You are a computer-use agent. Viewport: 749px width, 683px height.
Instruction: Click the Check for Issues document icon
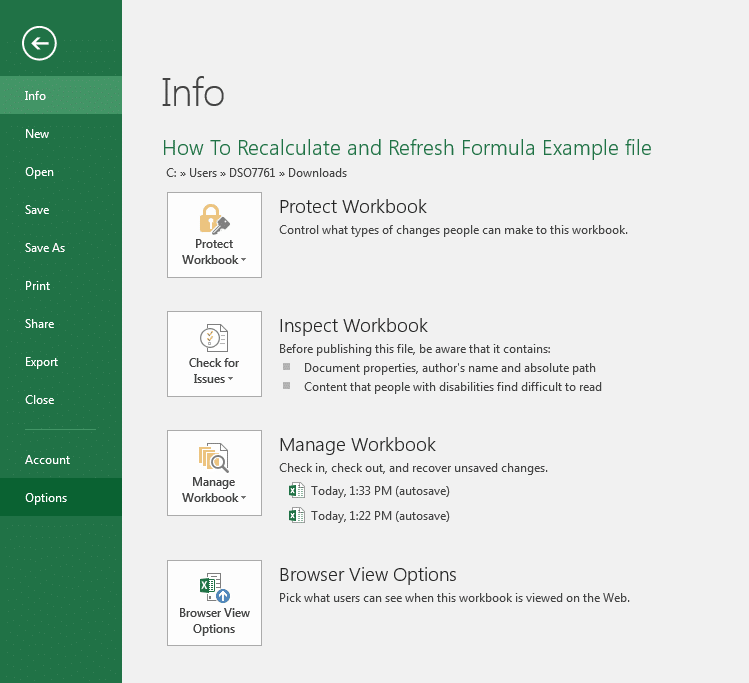click(x=214, y=338)
